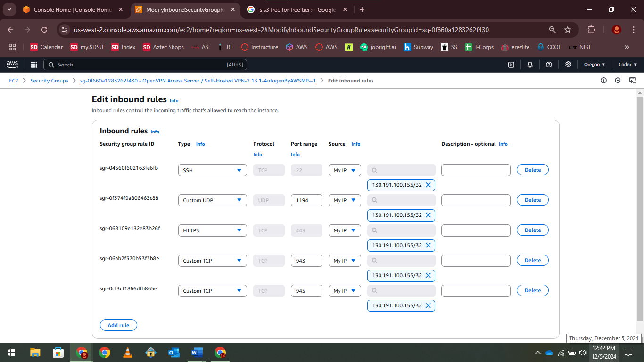Open the Instructure bookmark
644x362 pixels.
tap(260, 47)
